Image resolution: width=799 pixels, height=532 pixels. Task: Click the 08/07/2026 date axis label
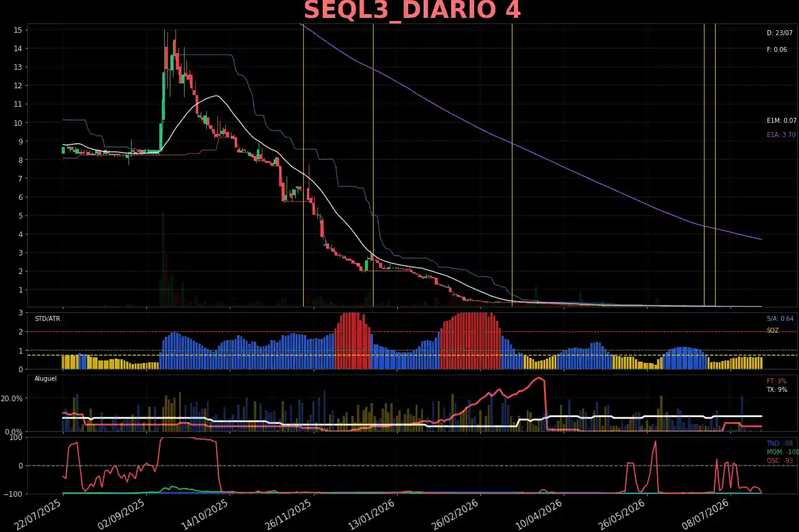[x=705, y=513]
